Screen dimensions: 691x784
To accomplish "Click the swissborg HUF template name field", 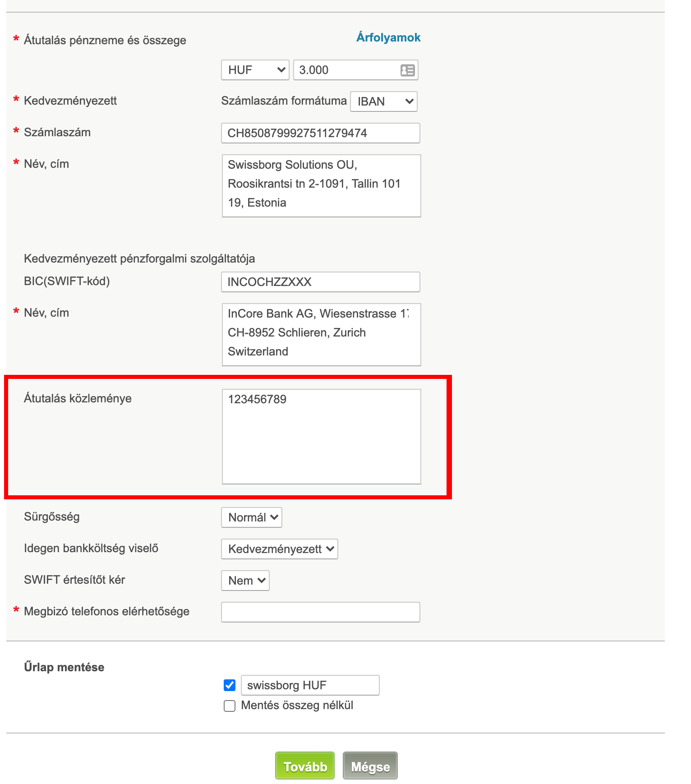I will 310,685.
